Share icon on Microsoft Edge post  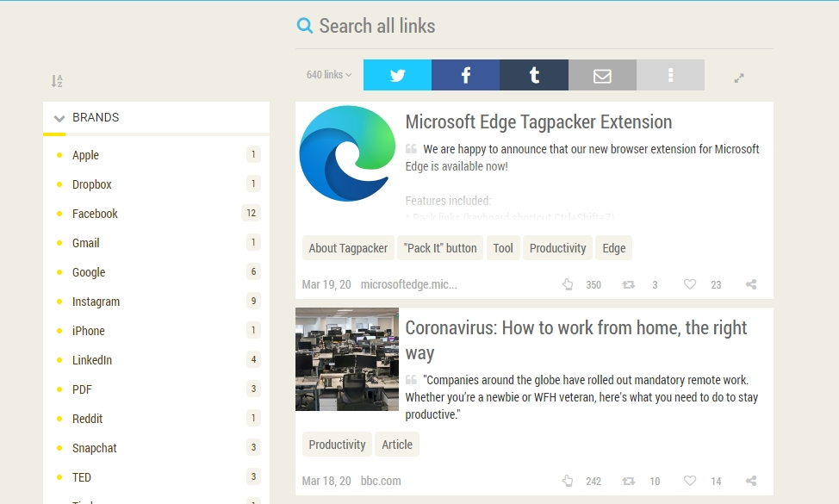point(751,284)
